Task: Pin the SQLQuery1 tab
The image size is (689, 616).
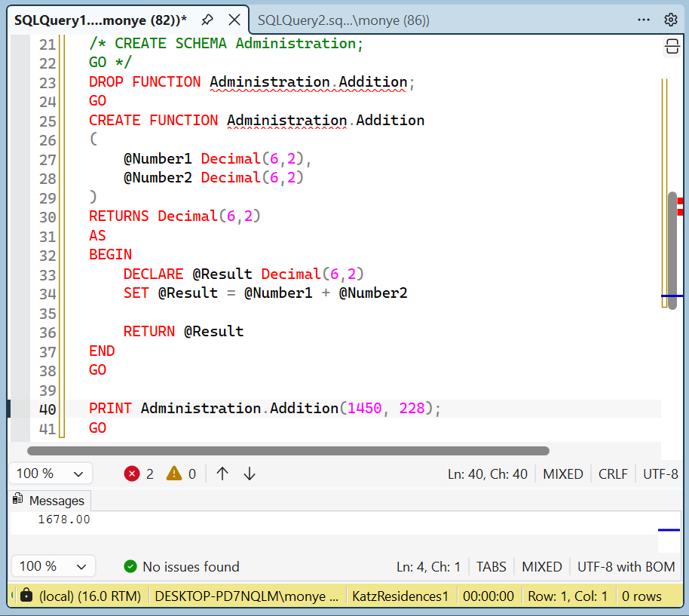Action: pos(207,20)
